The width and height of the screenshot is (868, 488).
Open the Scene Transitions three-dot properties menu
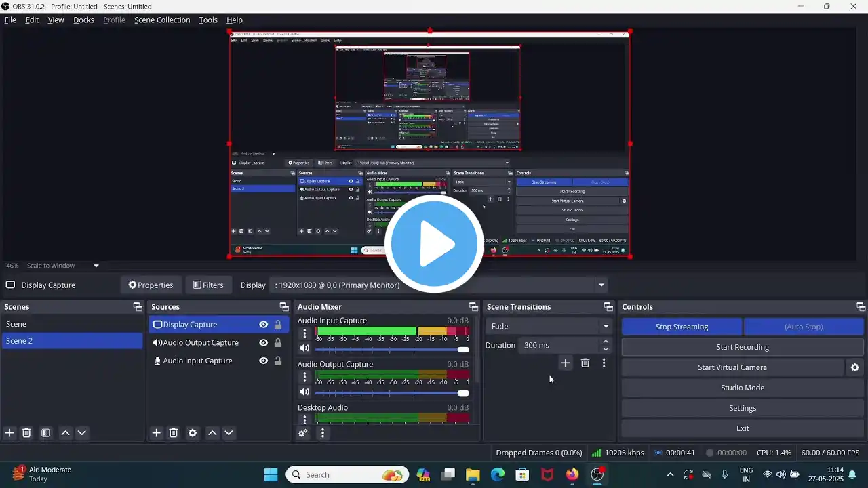[604, 363]
